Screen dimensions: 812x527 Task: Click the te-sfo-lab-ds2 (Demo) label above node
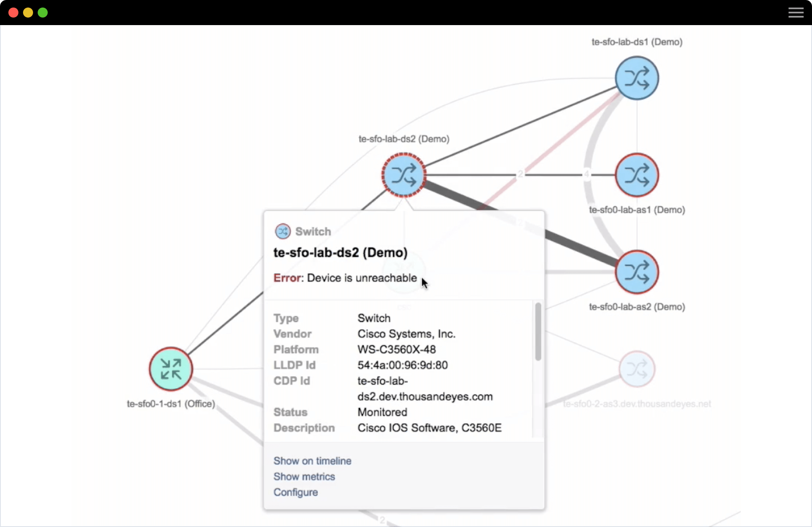404,139
